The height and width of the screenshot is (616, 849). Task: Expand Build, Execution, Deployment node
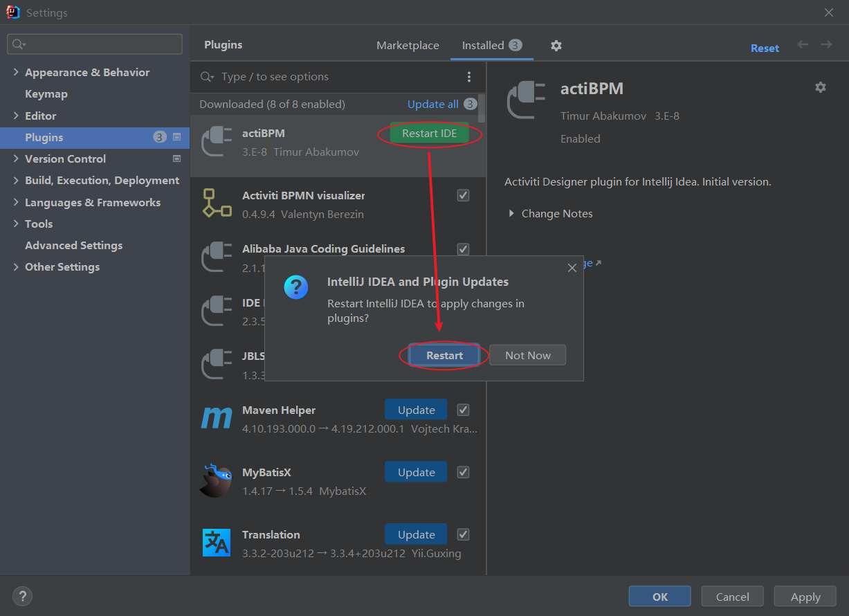coord(16,180)
